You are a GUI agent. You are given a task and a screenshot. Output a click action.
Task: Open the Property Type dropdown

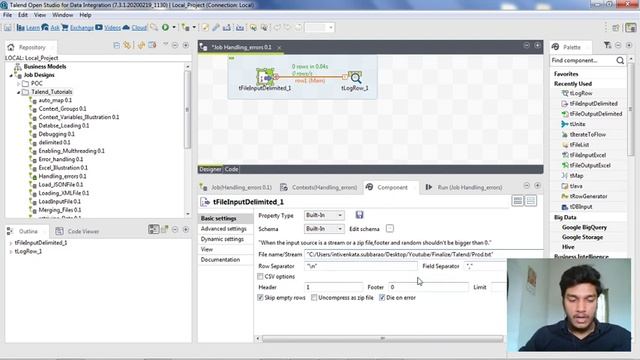(x=324, y=215)
